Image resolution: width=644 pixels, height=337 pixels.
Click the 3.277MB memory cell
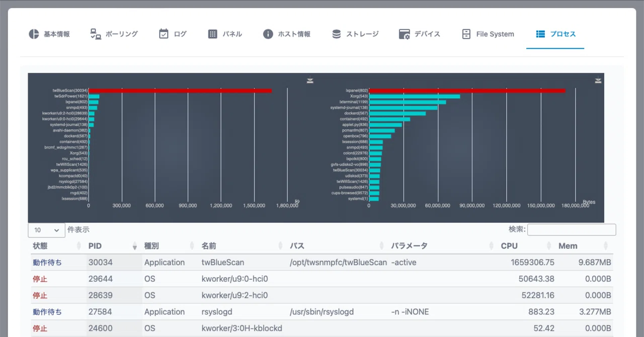(x=595, y=312)
